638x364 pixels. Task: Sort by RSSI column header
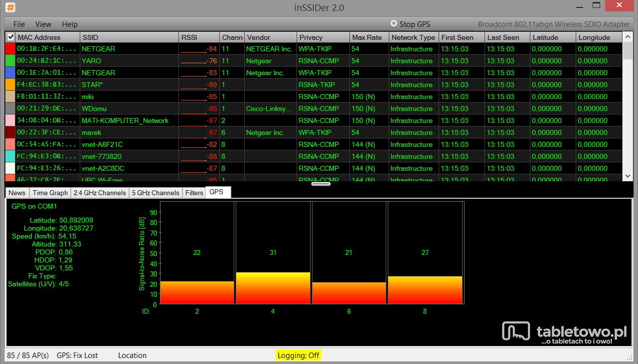point(199,37)
